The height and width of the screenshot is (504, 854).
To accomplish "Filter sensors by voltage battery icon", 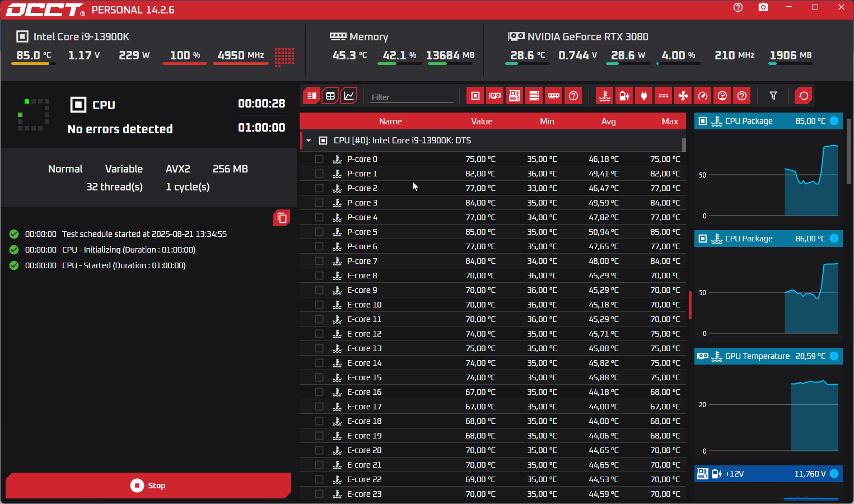I will point(624,96).
